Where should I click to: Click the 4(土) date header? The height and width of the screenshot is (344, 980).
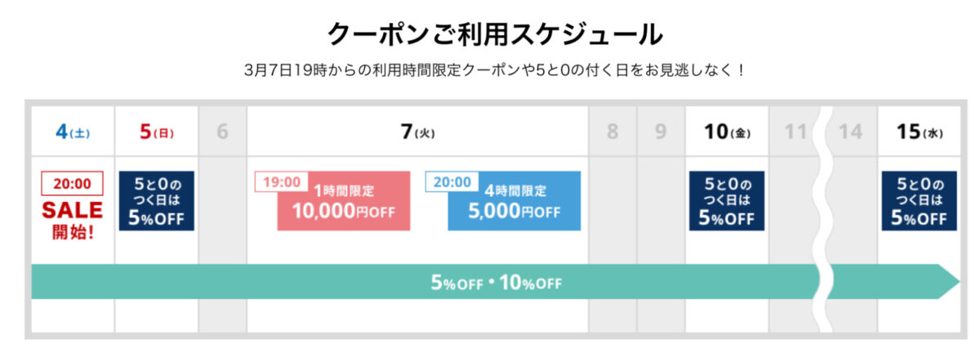(73, 132)
